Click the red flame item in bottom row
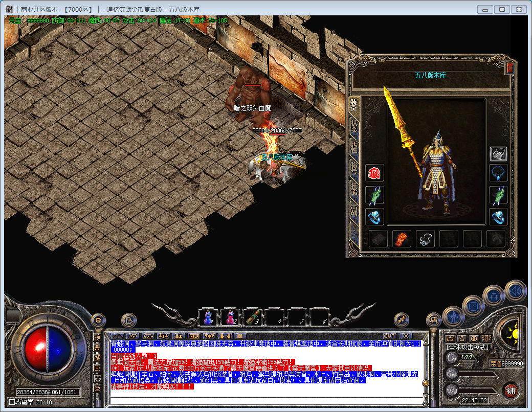The height and width of the screenshot is (412, 532). 402,239
